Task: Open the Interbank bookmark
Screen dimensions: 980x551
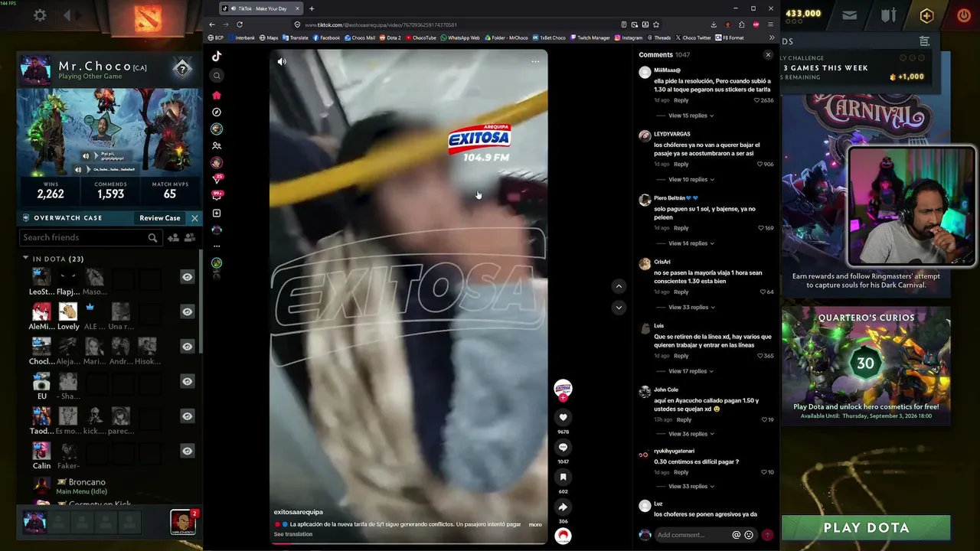Action: point(242,37)
